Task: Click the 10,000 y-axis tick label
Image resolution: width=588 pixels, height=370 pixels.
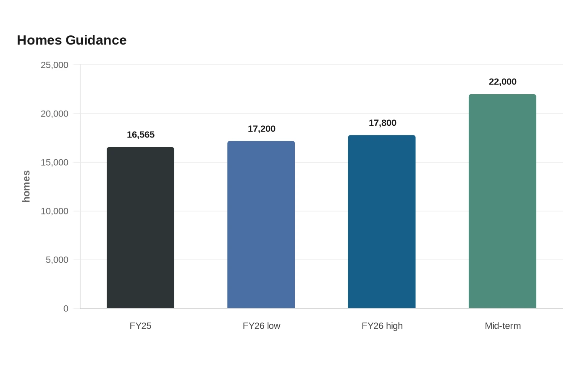Action: click(55, 211)
